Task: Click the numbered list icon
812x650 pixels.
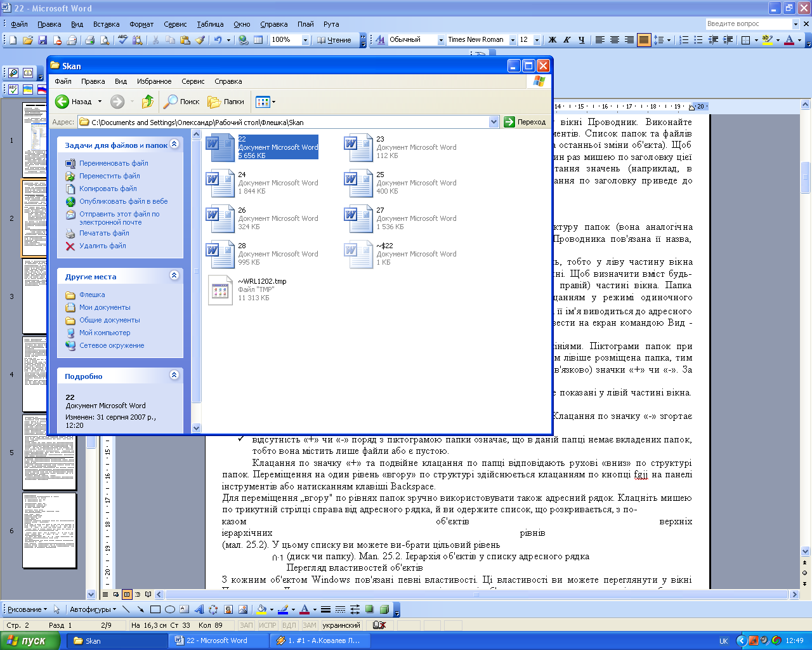Action: 684,40
